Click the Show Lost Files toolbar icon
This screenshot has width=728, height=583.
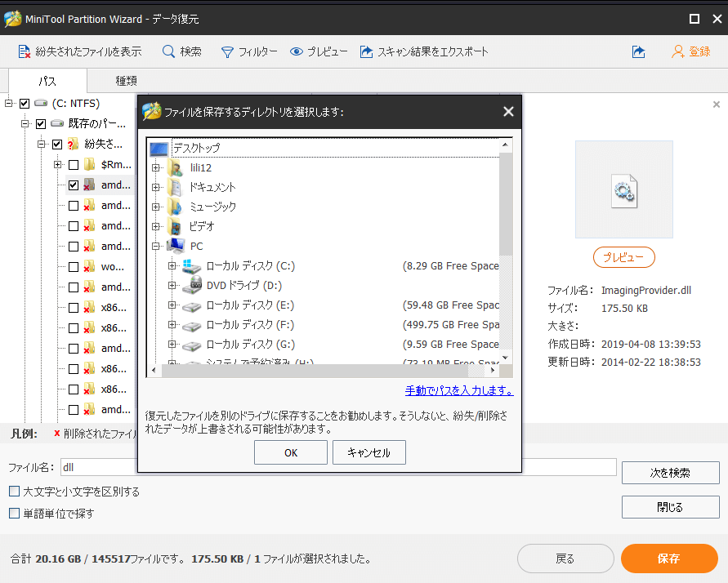tap(24, 51)
